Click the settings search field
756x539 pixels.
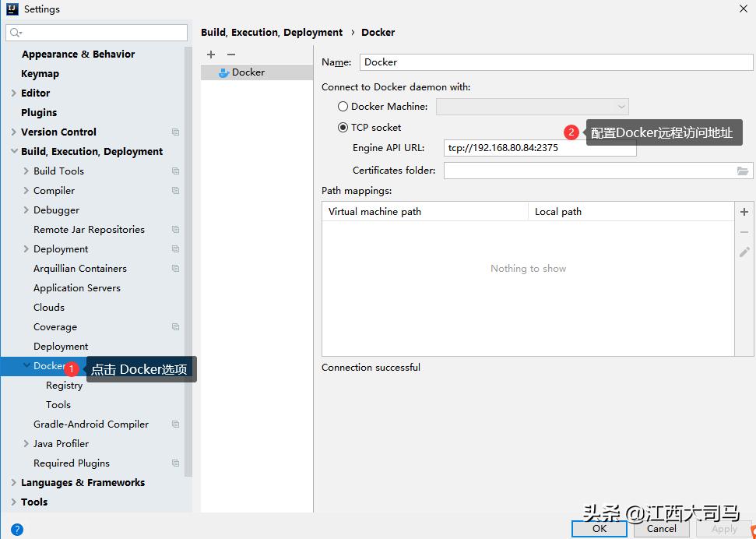97,33
